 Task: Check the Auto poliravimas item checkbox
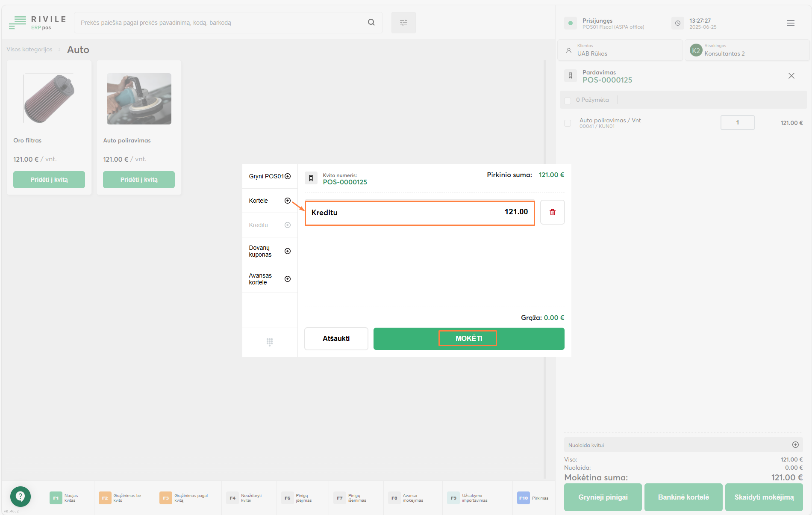click(568, 123)
